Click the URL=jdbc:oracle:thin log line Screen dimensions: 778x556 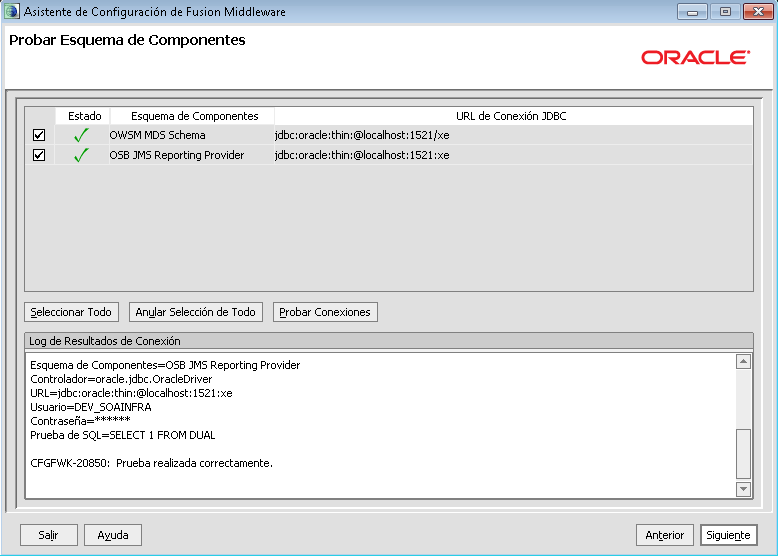[131, 393]
